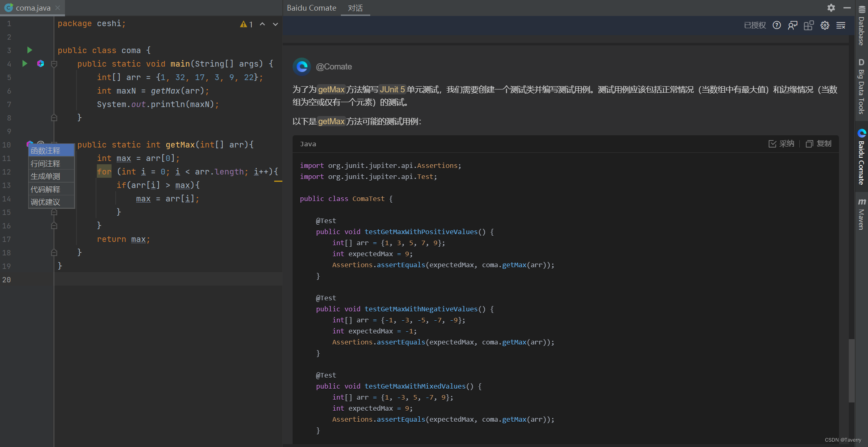Click fold end marker at line 8
The width and height of the screenshot is (868, 447).
click(x=54, y=118)
